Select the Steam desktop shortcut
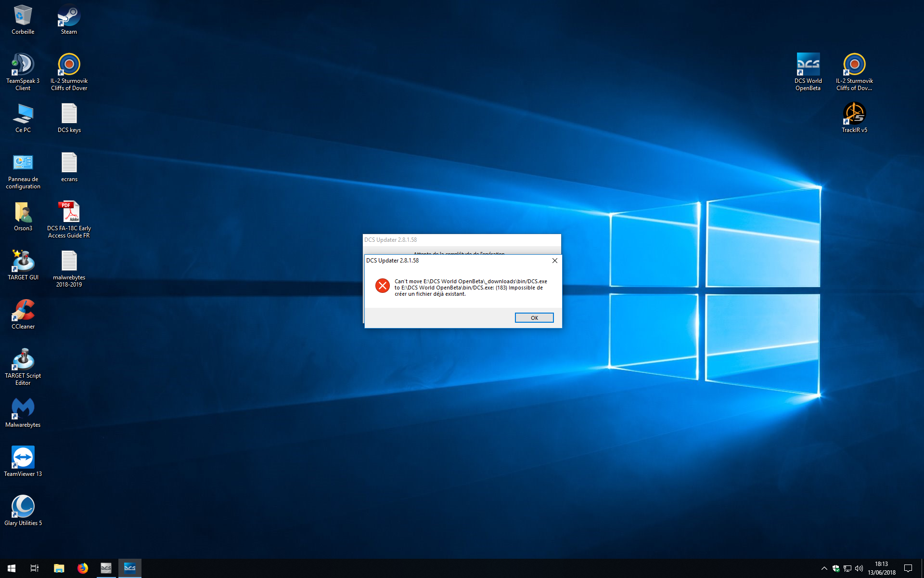 tap(69, 20)
